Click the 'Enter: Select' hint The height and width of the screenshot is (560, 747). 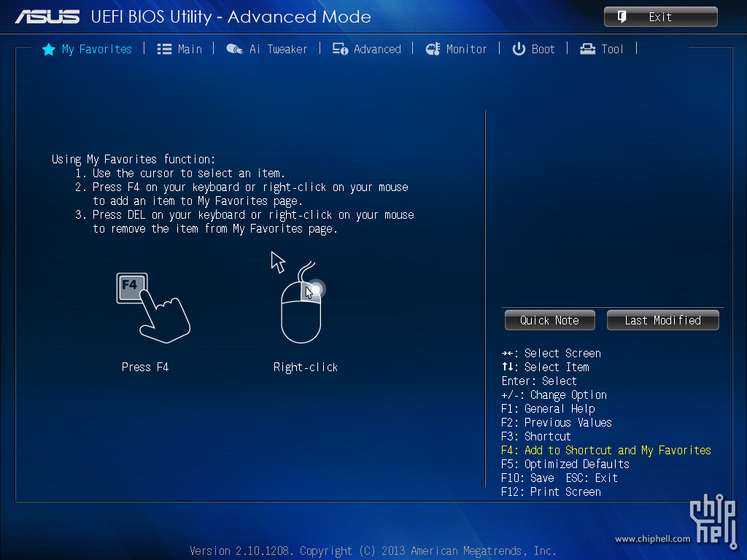click(x=539, y=381)
